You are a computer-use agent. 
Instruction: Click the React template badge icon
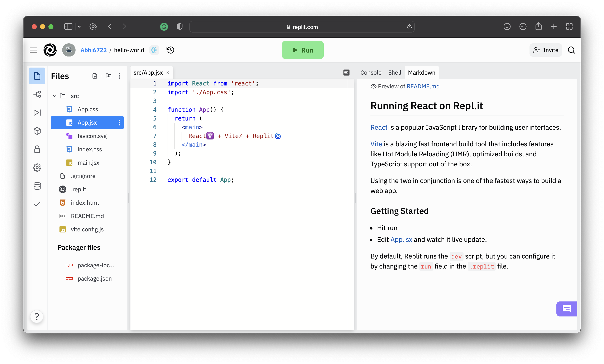point(154,50)
